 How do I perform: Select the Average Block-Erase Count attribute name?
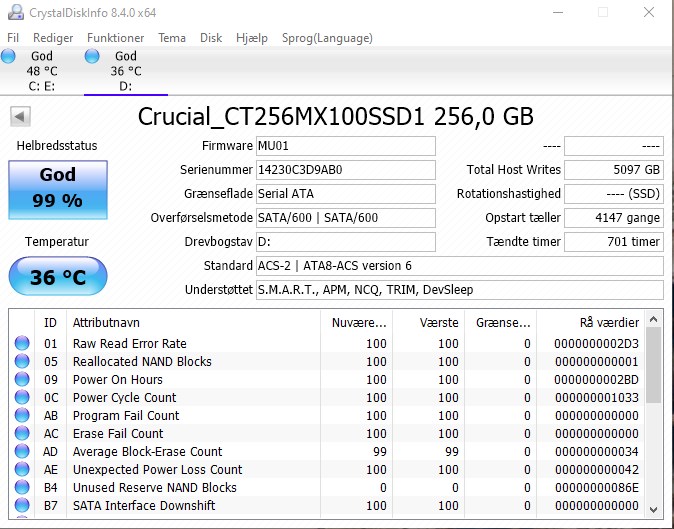[x=147, y=452]
